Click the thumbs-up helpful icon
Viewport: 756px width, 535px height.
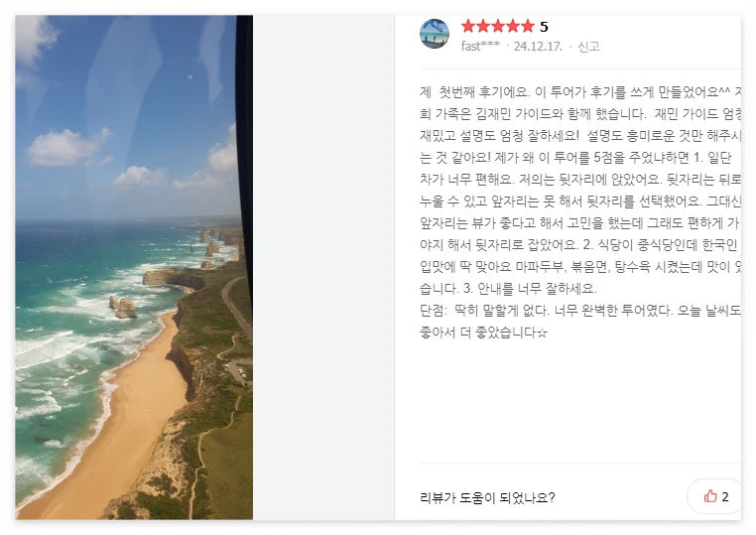tap(710, 496)
